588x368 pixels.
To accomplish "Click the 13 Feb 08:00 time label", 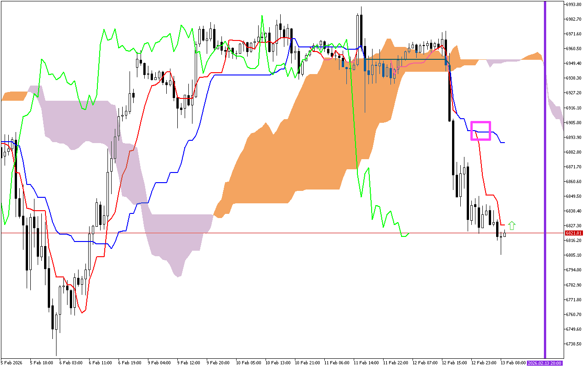I will pos(513,362).
